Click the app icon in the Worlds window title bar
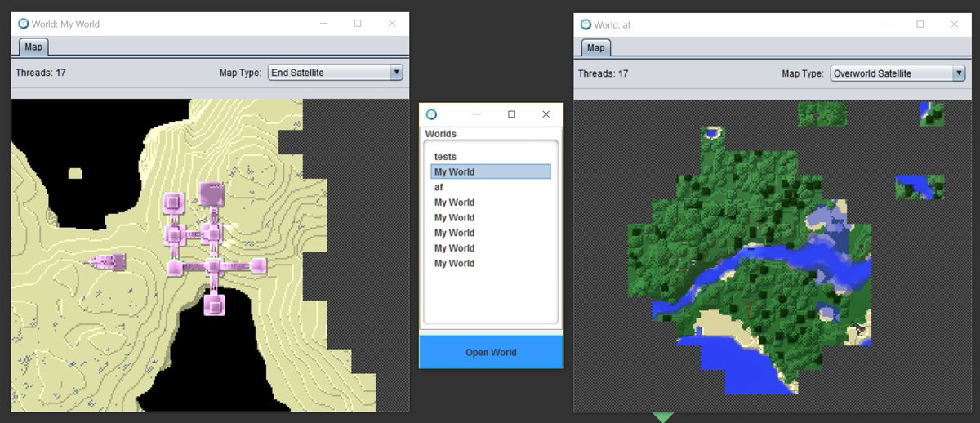The width and height of the screenshot is (980, 423). point(431,114)
